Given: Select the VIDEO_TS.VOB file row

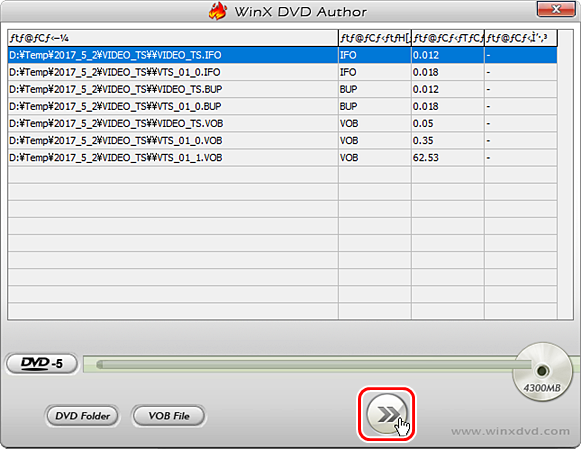Looking at the screenshot, I should coord(282,123).
